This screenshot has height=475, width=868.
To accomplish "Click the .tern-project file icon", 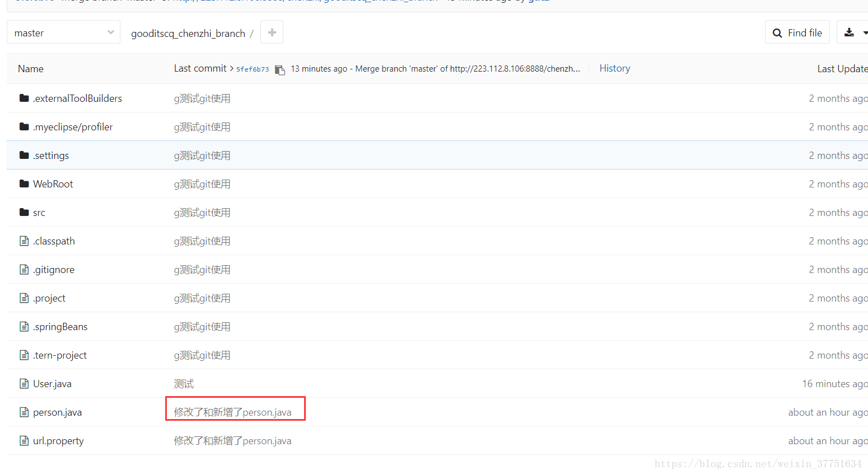I will pyautogui.click(x=24, y=355).
